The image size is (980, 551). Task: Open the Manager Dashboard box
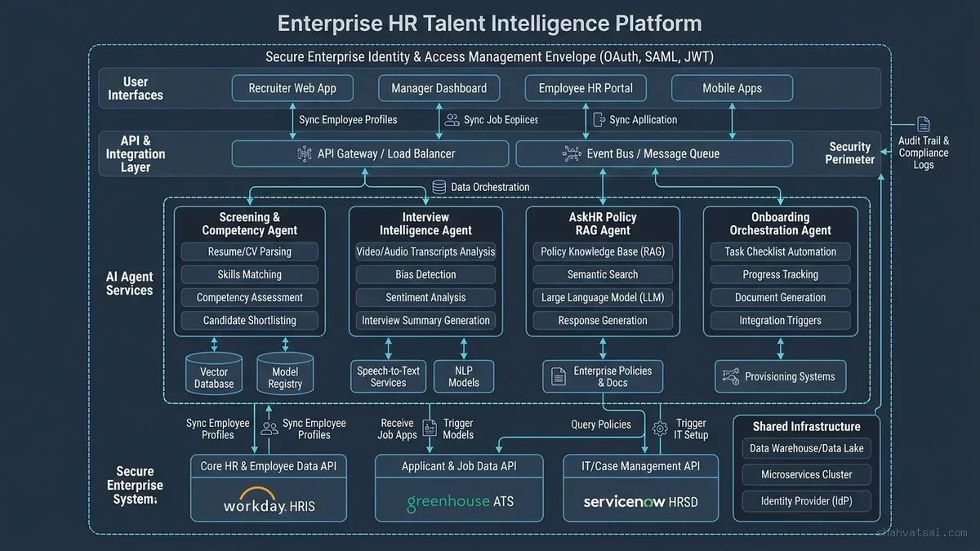[439, 88]
